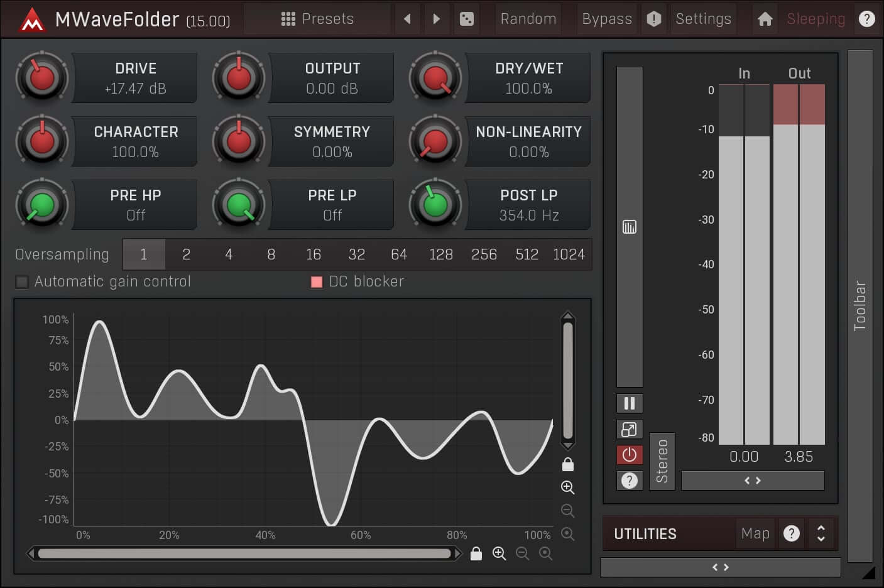Lock the graph horizontal zoom

[x=476, y=553]
